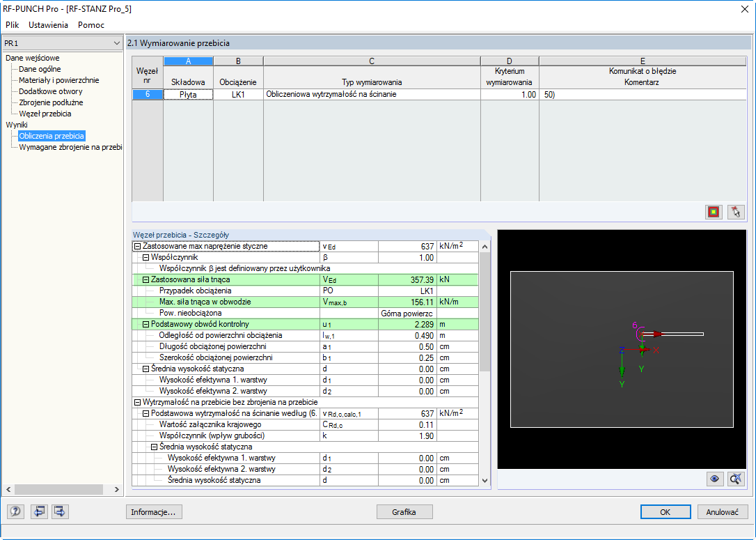Click the 357.39 kN shear force value
Image resolution: width=756 pixels, height=540 pixels.
(407, 279)
